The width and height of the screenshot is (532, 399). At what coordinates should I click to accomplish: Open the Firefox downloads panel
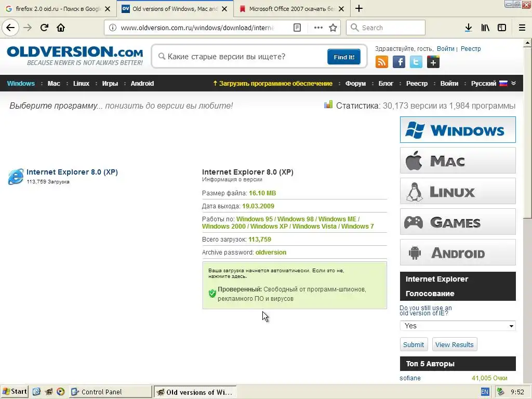[468, 28]
